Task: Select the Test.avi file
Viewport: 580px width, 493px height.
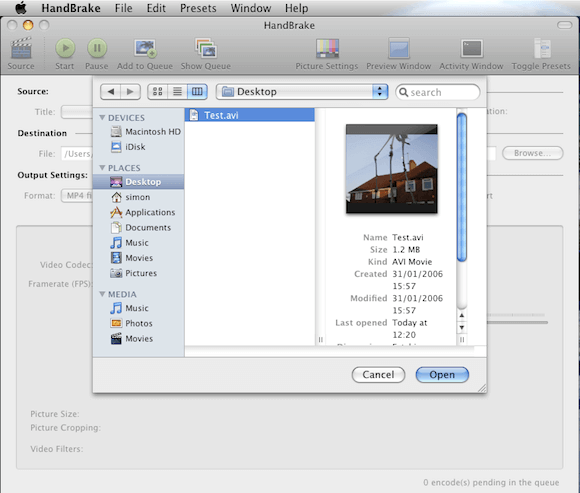Action: tap(250, 115)
